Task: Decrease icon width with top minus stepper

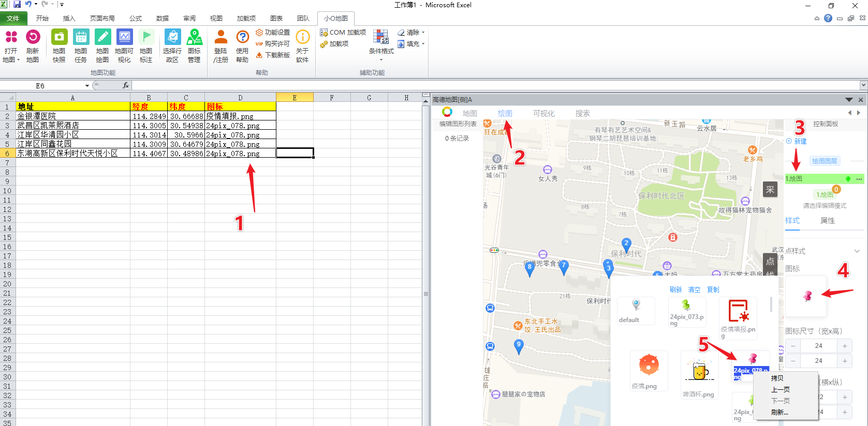Action: (x=793, y=346)
